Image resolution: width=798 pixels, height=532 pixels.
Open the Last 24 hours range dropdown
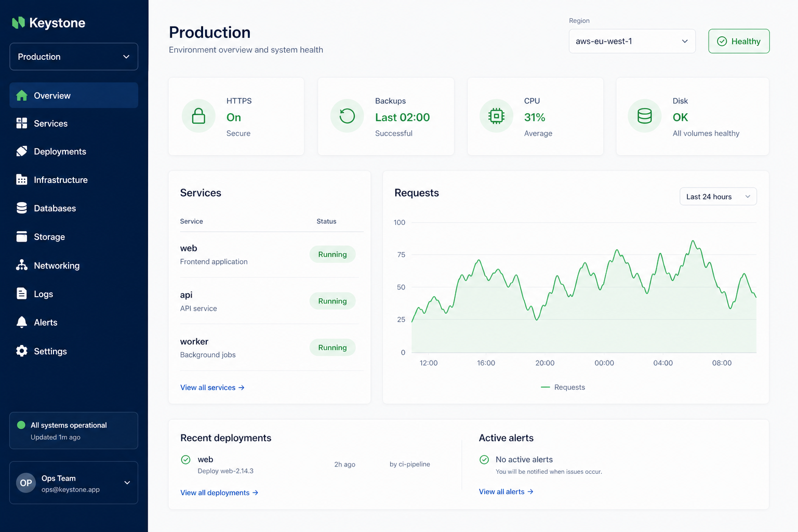pos(718,196)
